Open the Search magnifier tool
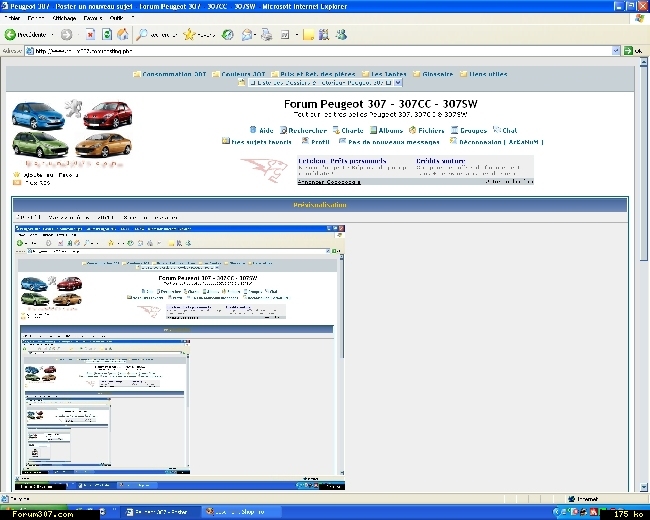This screenshot has height=520, width=650. point(142,35)
